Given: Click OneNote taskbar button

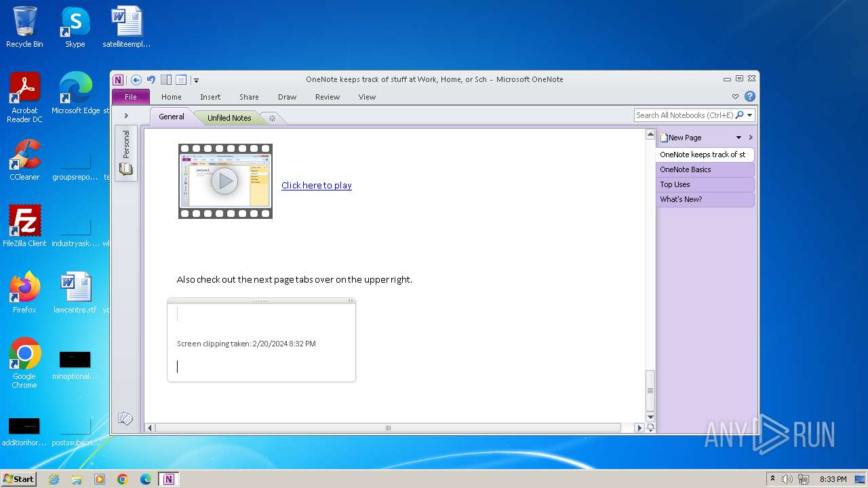Looking at the screenshot, I should 169,479.
